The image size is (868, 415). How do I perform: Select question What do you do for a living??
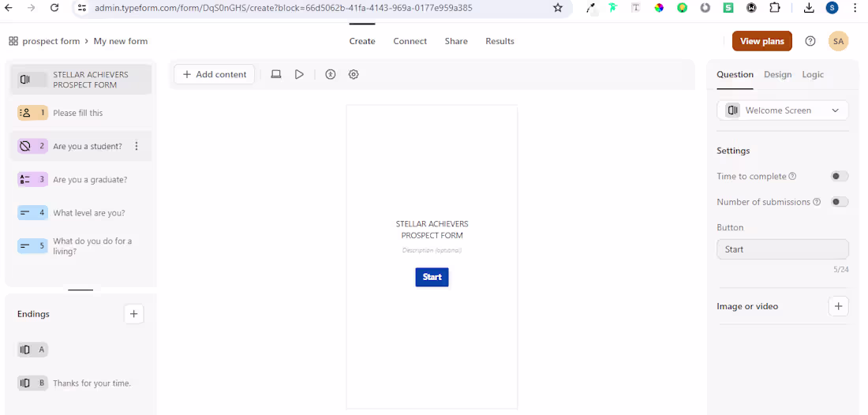(80, 245)
